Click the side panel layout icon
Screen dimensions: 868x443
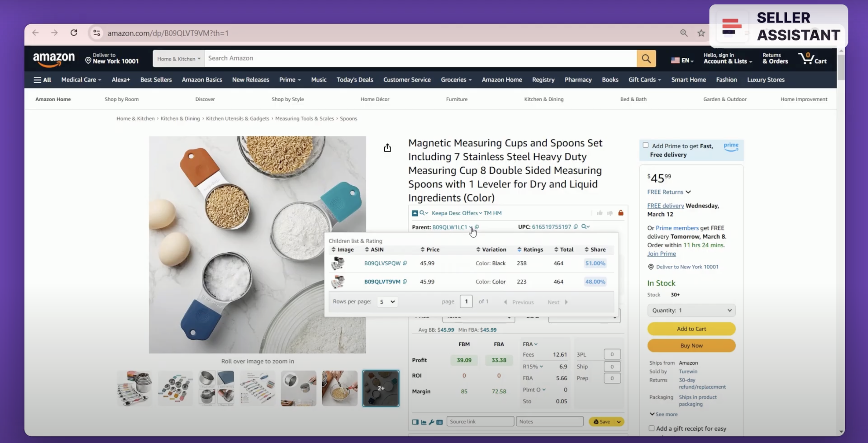click(x=415, y=422)
